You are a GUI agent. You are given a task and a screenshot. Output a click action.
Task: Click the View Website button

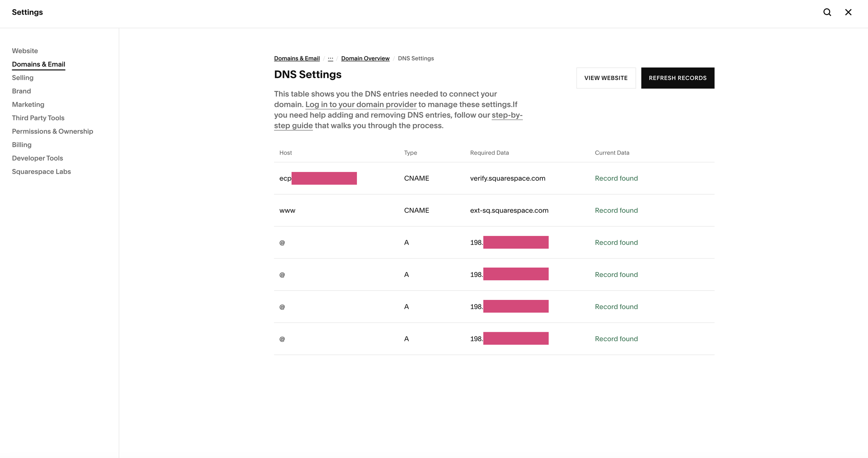coord(606,78)
